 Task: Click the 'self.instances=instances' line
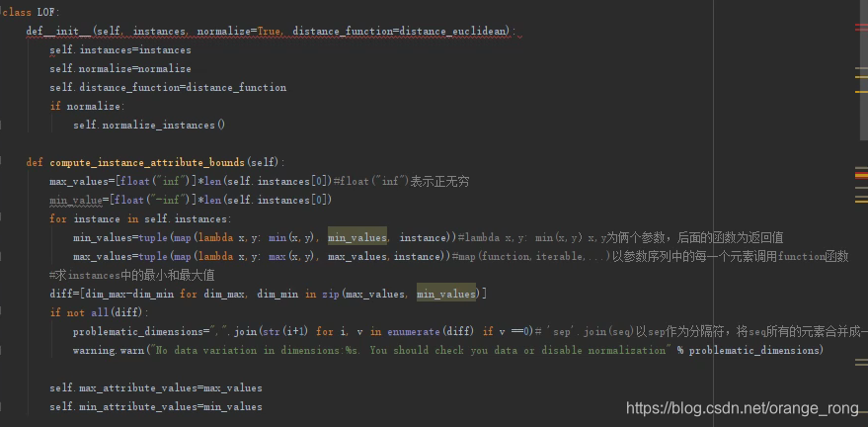pyautogui.click(x=120, y=49)
